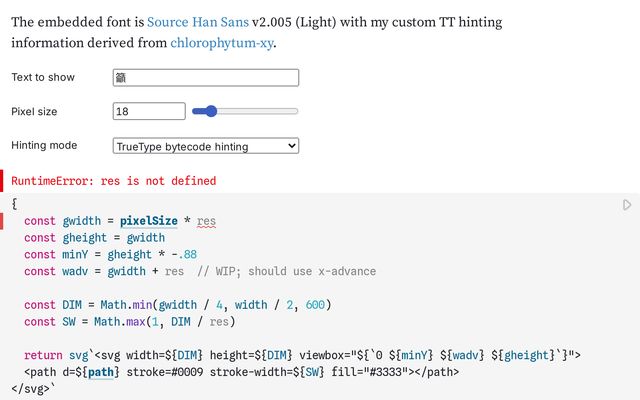
Task: Click the WIP comment in the wadv line
Action: (287, 271)
